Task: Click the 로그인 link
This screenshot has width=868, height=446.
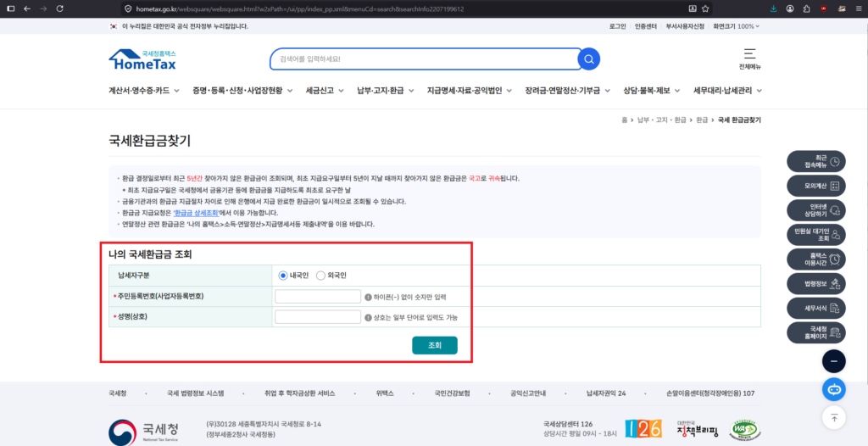Action: (x=617, y=26)
